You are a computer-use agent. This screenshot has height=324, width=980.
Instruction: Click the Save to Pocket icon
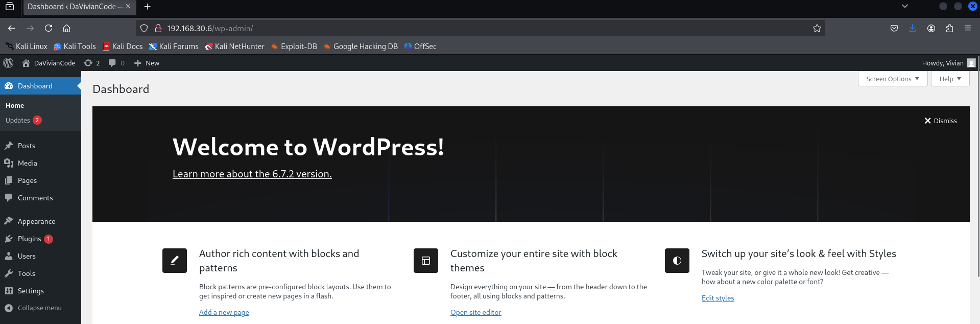[x=894, y=28]
